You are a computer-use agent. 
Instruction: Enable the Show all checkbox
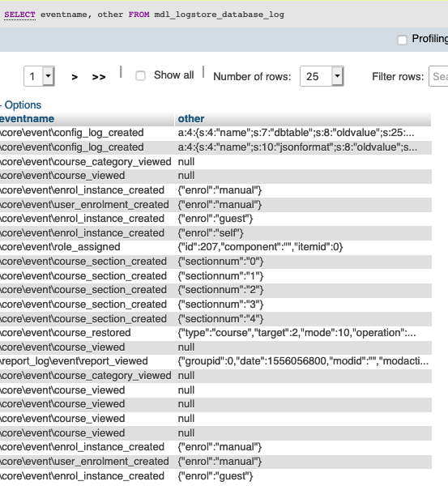(140, 75)
